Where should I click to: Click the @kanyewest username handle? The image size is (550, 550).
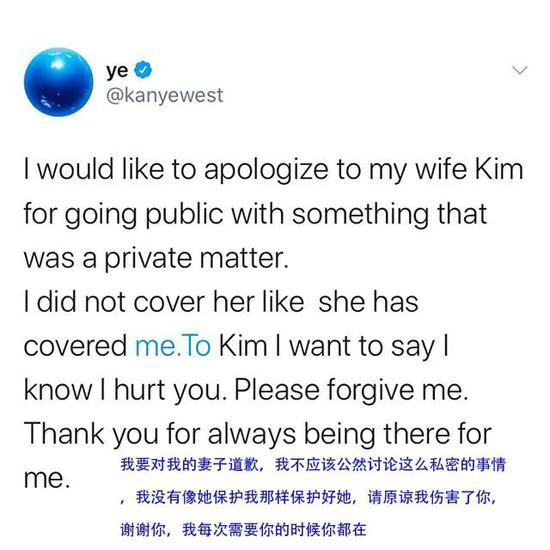point(165,96)
